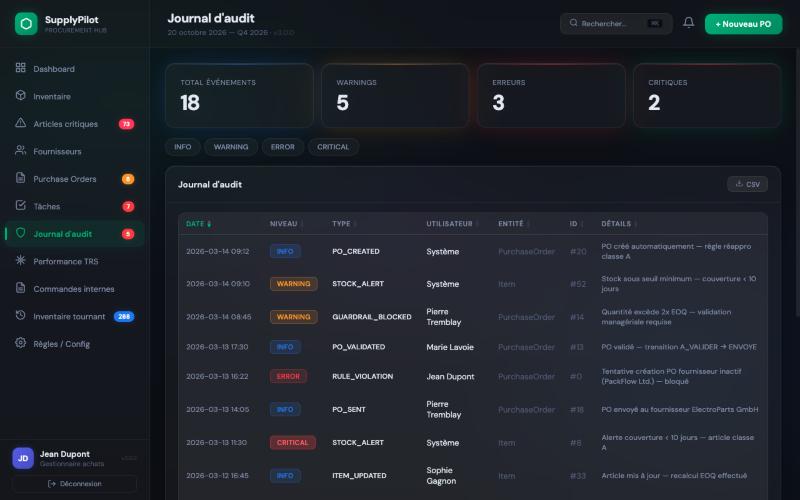This screenshot has width=800, height=500.
Task: Click the Purchase Orders document icon
Action: click(x=20, y=178)
